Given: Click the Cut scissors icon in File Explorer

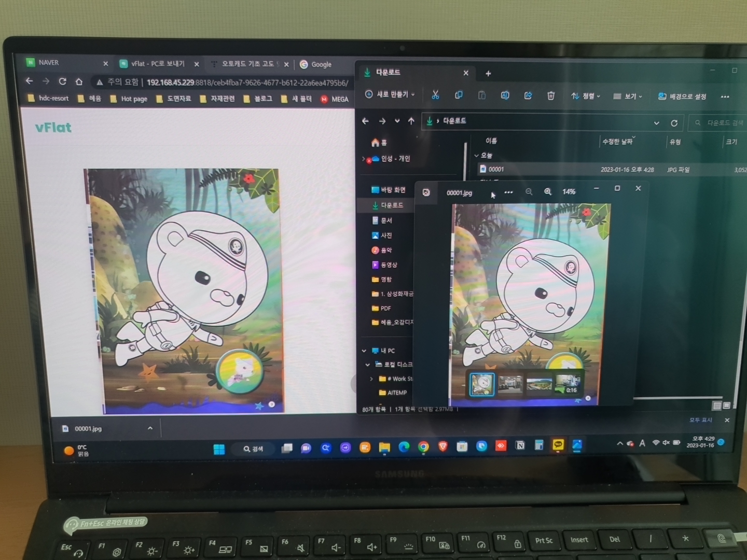Looking at the screenshot, I should coord(435,95).
